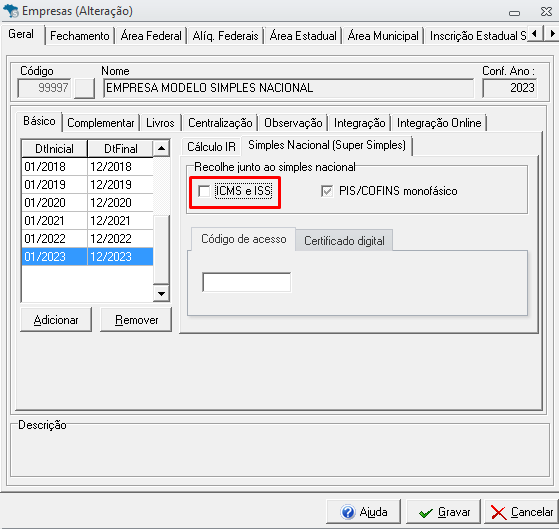Open the Complementar sub-tab
The image size is (559, 530).
(101, 123)
